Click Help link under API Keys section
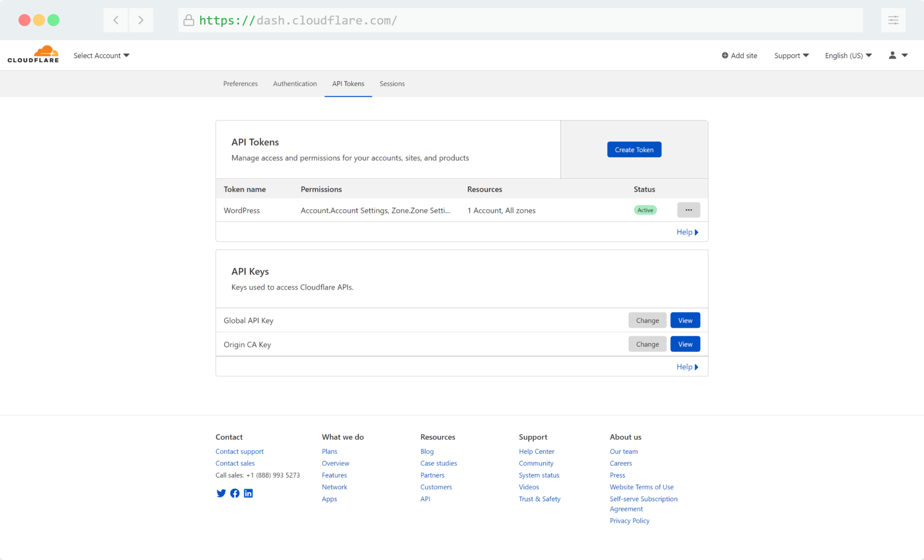Image resolution: width=924 pixels, height=560 pixels. [x=687, y=367]
